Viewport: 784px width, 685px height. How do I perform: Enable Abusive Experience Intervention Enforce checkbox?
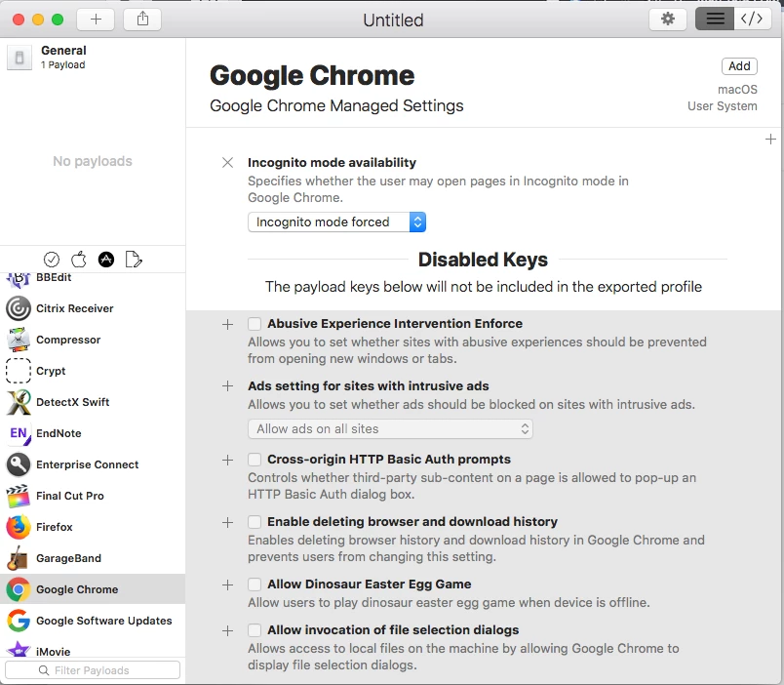coord(255,324)
